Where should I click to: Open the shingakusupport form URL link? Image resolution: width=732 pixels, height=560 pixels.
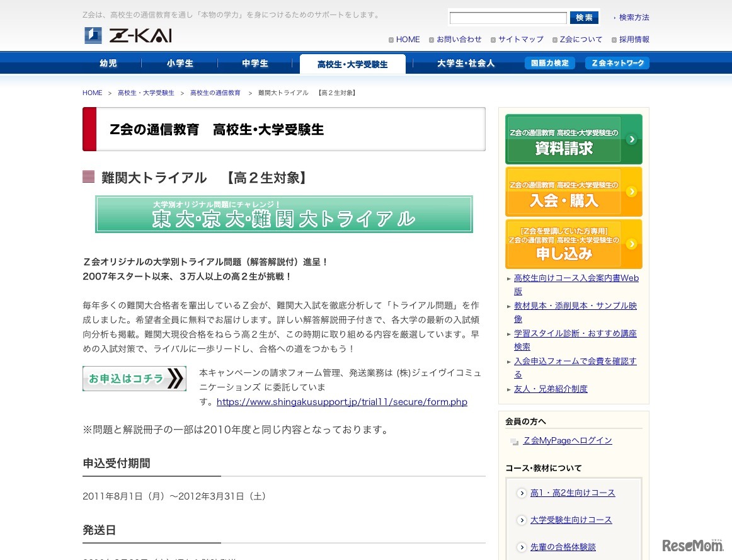pyautogui.click(x=342, y=402)
